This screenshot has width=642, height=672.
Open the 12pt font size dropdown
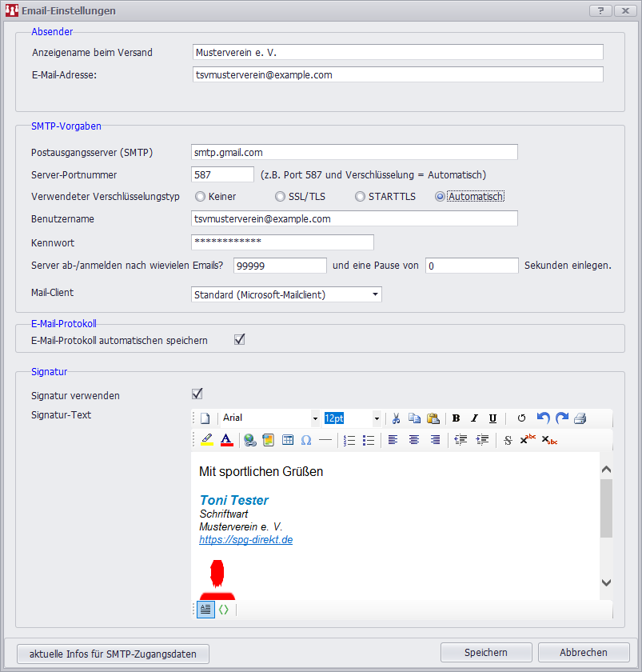point(377,418)
